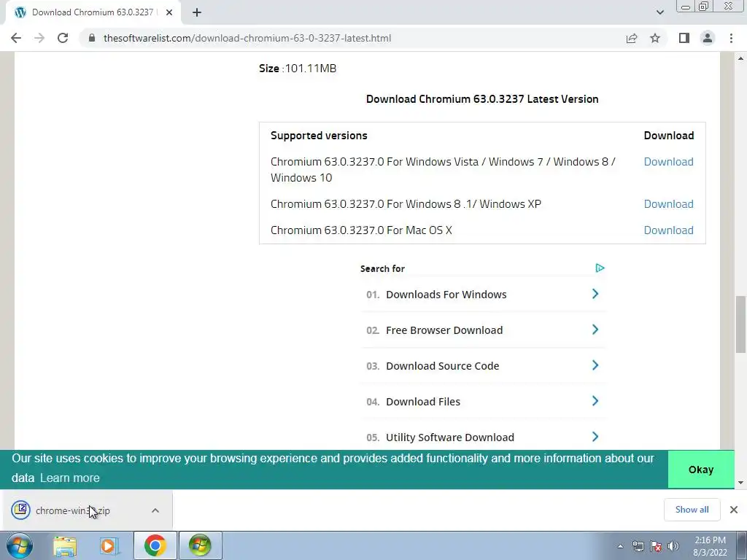This screenshot has width=747, height=560.
Task: Expand arrow beside Download Files
Action: pos(595,401)
